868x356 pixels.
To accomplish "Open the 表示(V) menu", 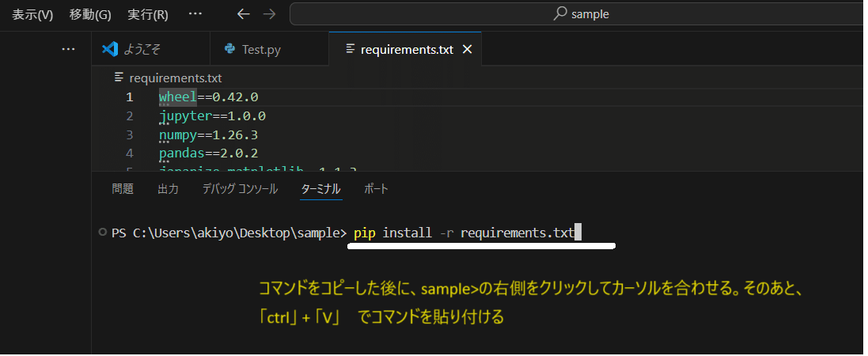I will point(32,14).
